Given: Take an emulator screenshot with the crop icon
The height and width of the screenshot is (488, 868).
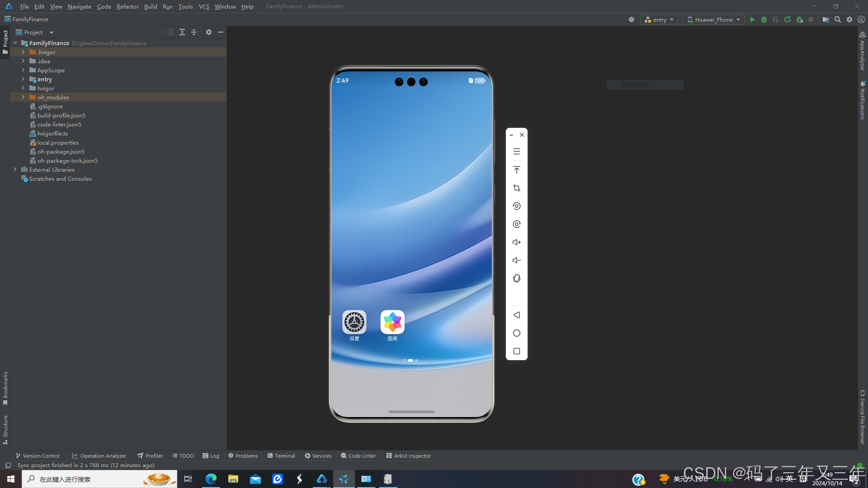Looking at the screenshot, I should [517, 188].
